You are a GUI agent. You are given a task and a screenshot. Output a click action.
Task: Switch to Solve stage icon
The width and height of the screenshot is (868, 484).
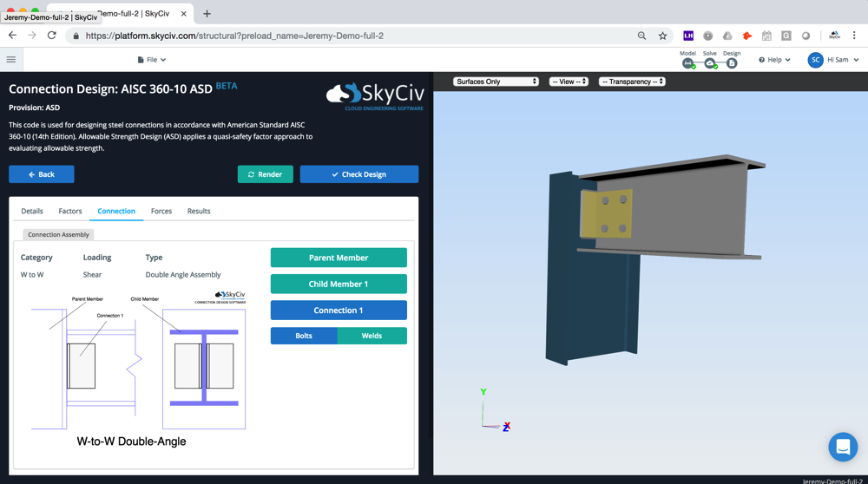(x=710, y=63)
